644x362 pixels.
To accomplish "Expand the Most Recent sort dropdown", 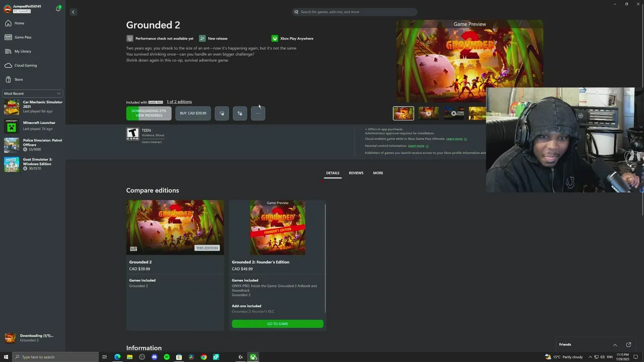I will click(x=32, y=94).
